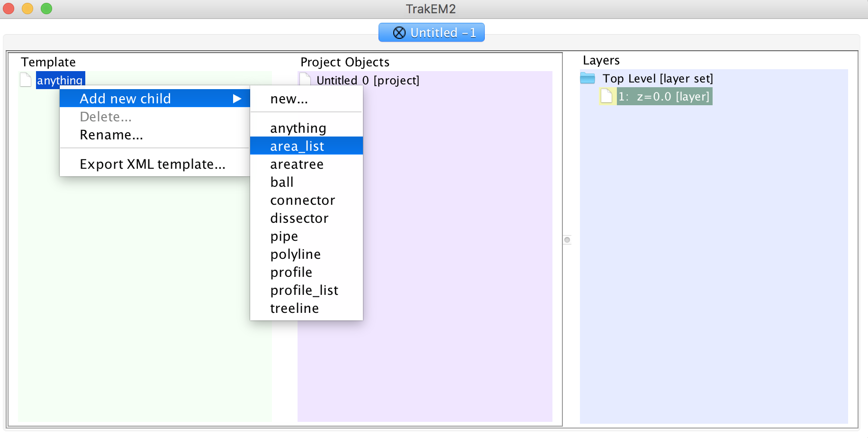Click the document icon beside 'anything' template node
Image resolution: width=868 pixels, height=438 pixels.
26,80
